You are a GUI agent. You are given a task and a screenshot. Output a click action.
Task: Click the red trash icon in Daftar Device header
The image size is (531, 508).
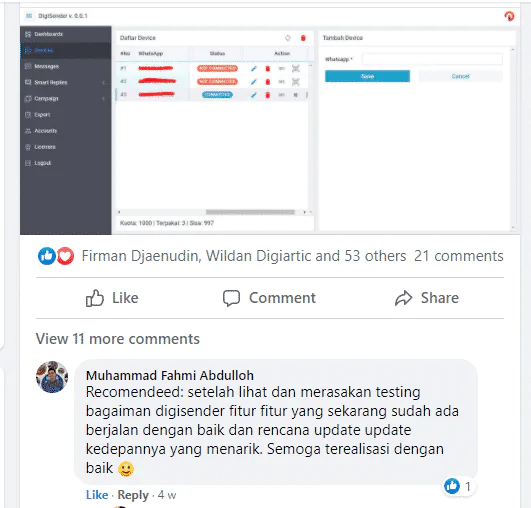[303, 38]
